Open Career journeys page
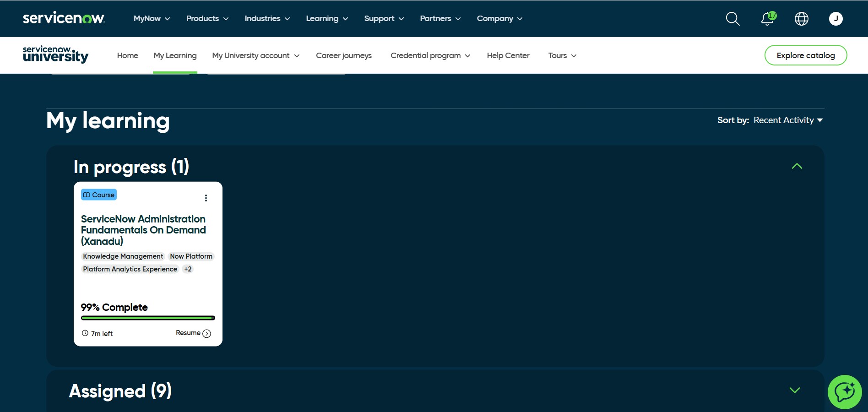The image size is (868, 412). click(344, 55)
